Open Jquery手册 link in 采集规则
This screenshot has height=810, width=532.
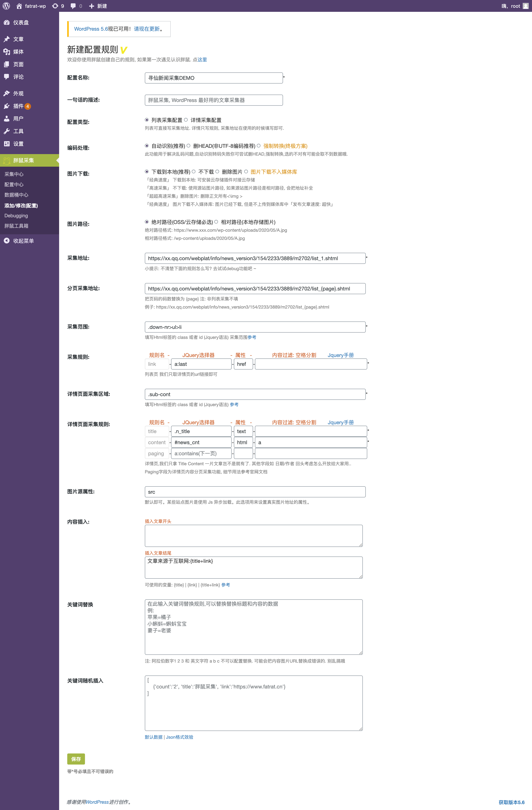[x=340, y=355]
